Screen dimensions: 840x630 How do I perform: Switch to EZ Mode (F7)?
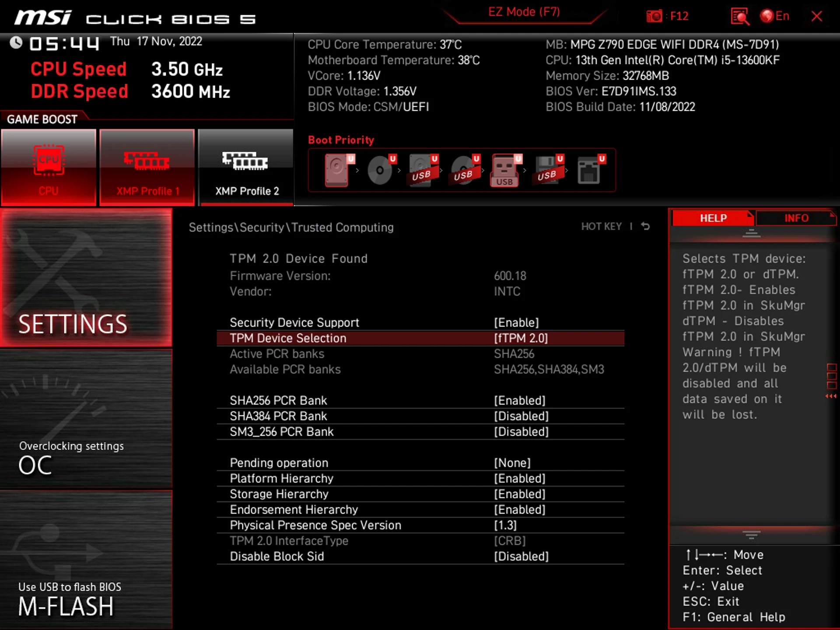(524, 12)
